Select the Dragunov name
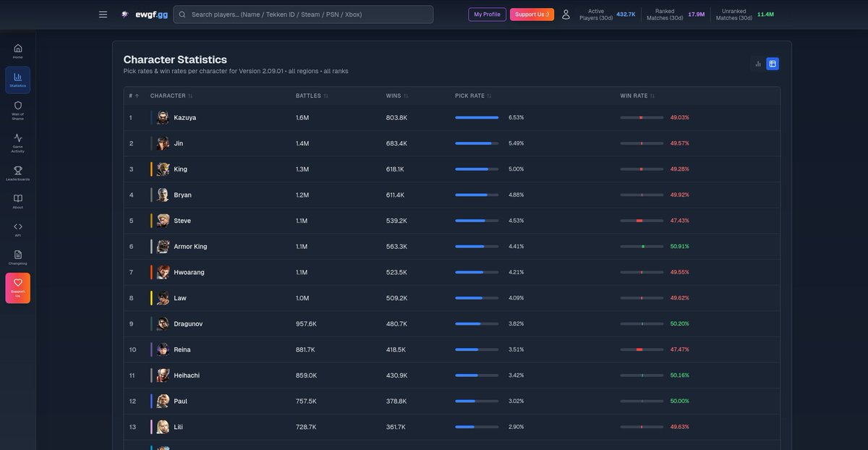This screenshot has height=450, width=868. pyautogui.click(x=188, y=324)
